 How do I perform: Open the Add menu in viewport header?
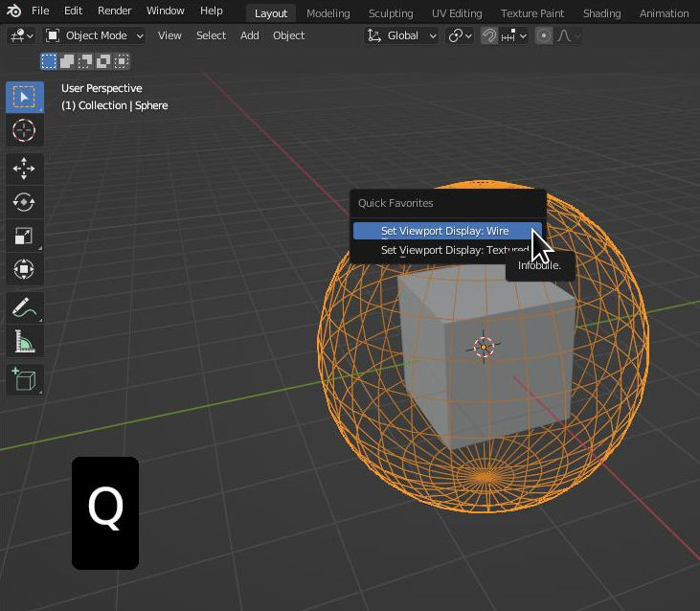coord(250,35)
